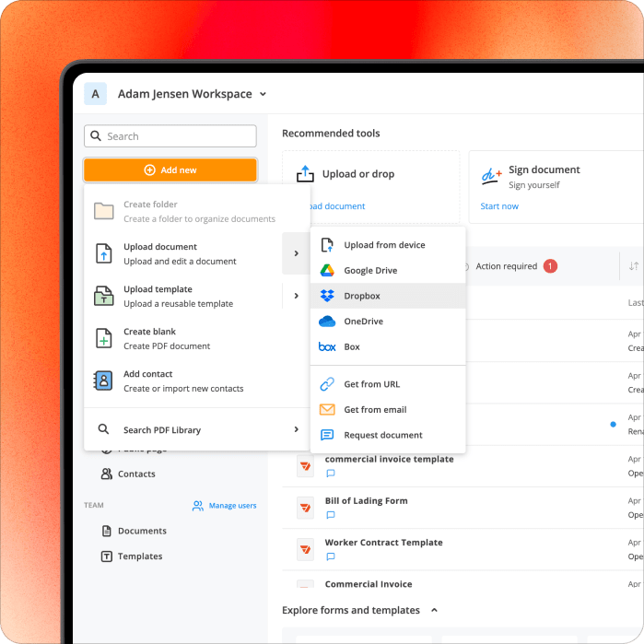Click the Box logo icon
This screenshot has width=644, height=644.
327,347
